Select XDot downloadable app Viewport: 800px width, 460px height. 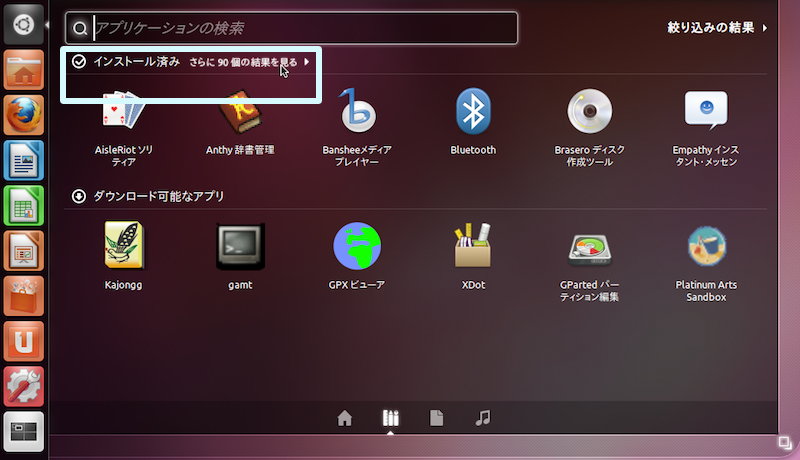coord(473,256)
